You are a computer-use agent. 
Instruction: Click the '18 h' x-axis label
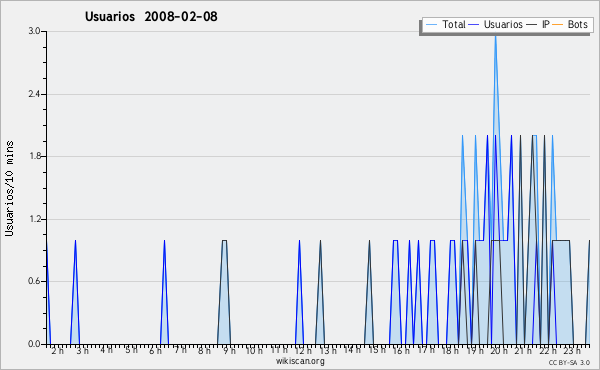tap(450, 351)
